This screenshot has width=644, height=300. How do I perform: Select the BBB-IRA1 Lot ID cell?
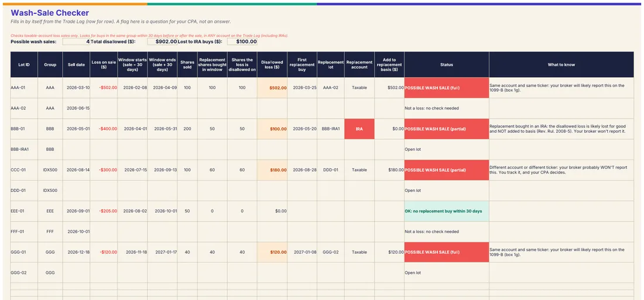[24, 149]
